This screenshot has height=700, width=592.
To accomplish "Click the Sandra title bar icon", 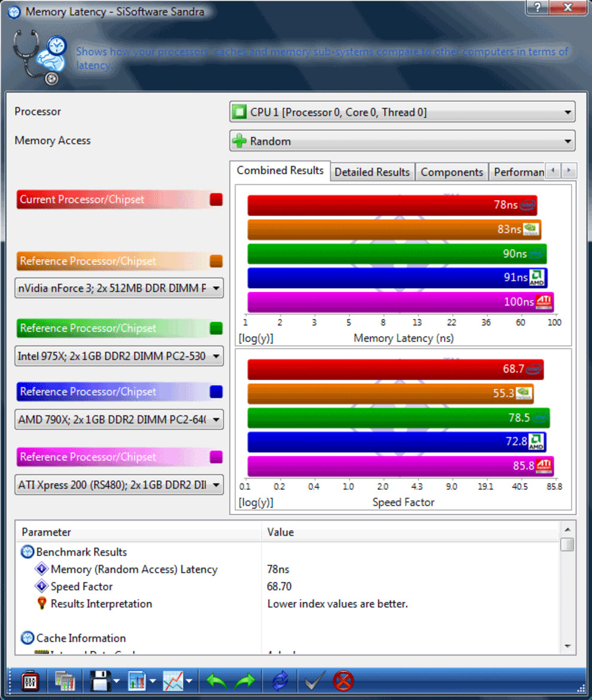I will (14, 12).
